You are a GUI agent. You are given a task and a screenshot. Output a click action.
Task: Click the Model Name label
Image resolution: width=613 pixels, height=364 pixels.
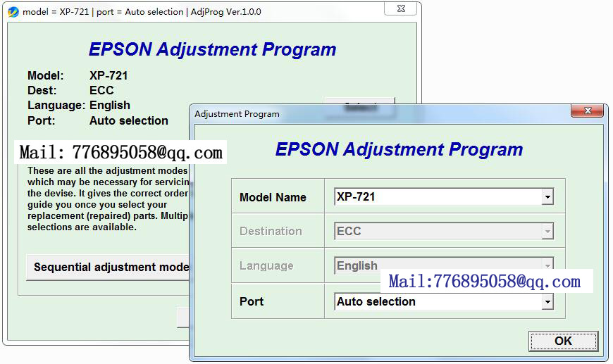273,197
